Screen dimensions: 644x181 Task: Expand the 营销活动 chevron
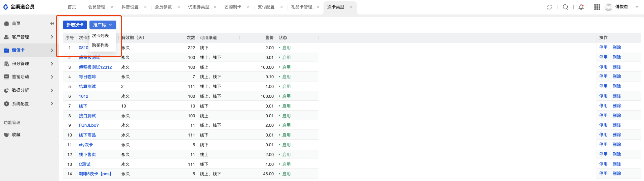coord(52,77)
